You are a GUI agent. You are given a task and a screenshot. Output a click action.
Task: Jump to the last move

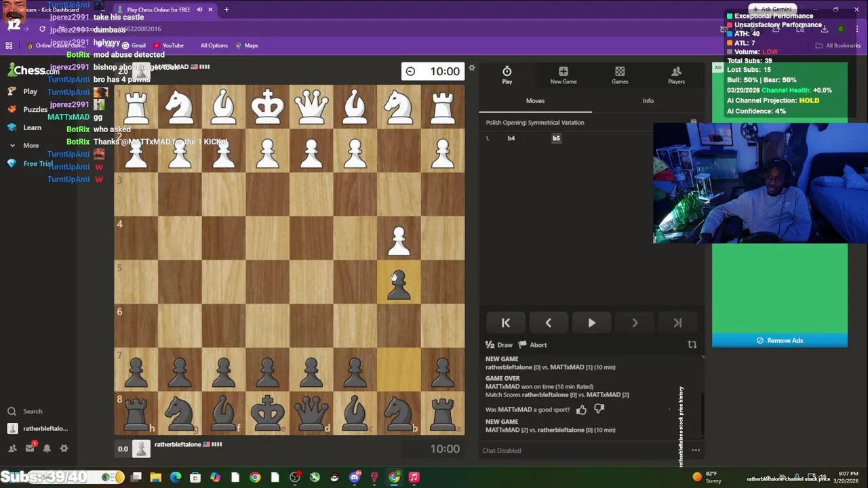[677, 323]
